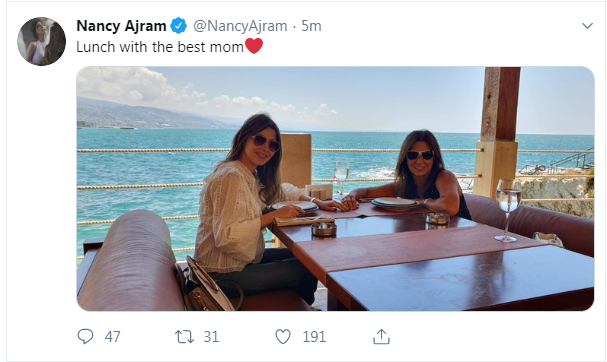Open Nancy Ajram's round profile avatar
Image resolution: width=607 pixels, height=362 pixels.
tap(41, 41)
